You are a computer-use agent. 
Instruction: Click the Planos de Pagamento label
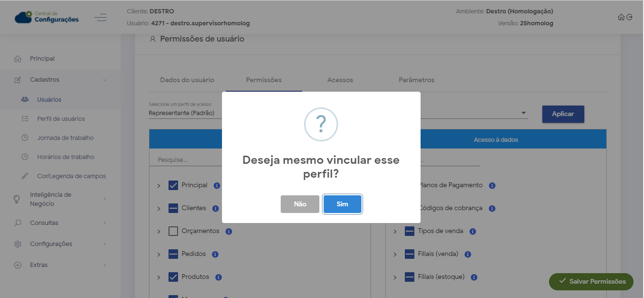pos(450,185)
